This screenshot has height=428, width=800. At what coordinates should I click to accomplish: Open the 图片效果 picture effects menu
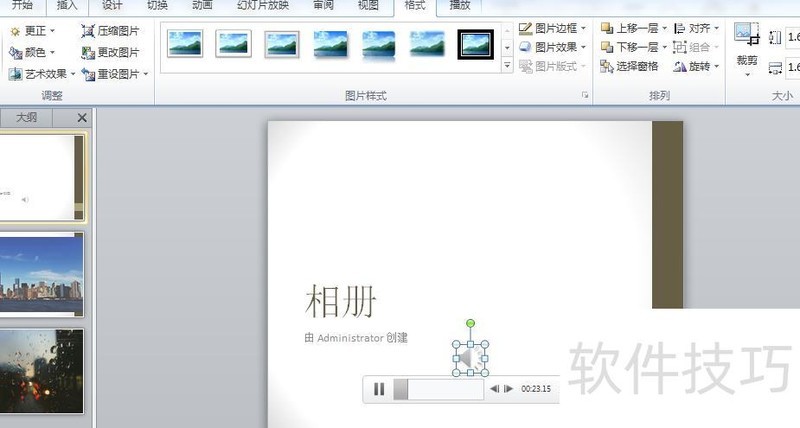pos(553,47)
